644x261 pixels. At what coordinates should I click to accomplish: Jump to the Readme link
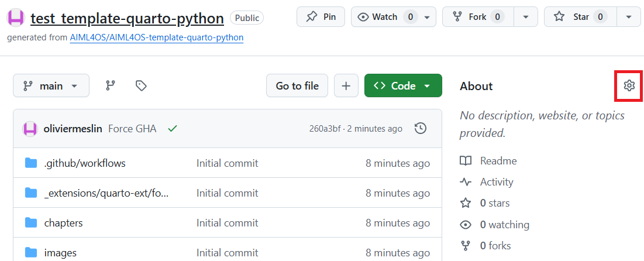tap(498, 161)
